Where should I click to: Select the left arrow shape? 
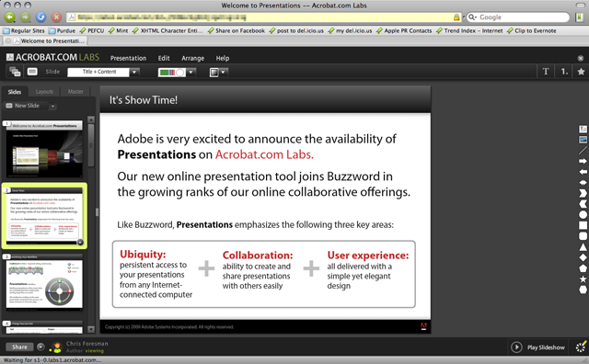tap(583, 172)
